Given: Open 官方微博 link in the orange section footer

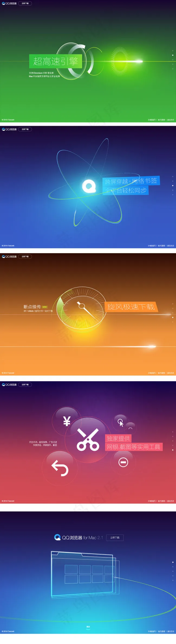Looking at the screenshot, I should click(x=161, y=373).
